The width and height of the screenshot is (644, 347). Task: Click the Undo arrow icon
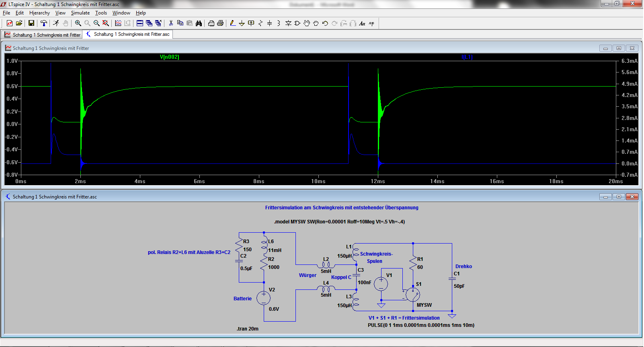tap(325, 23)
